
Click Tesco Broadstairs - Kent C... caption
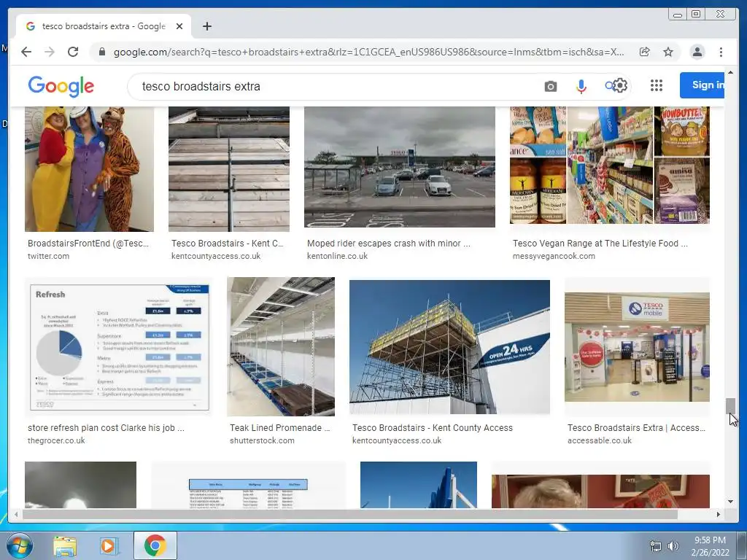228,244
